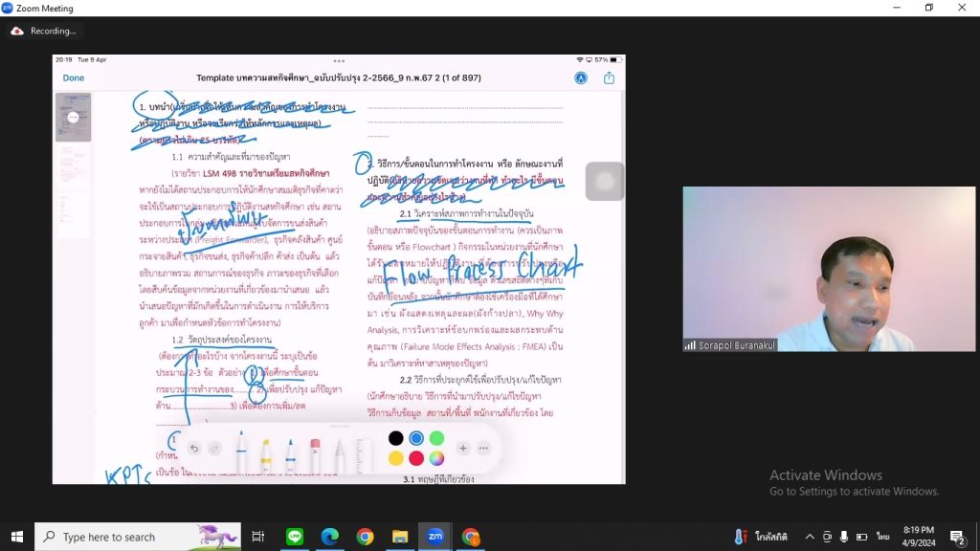Viewport: 980px width, 551px height.
Task: Tap the markup pen icon in header
Action: (x=581, y=78)
